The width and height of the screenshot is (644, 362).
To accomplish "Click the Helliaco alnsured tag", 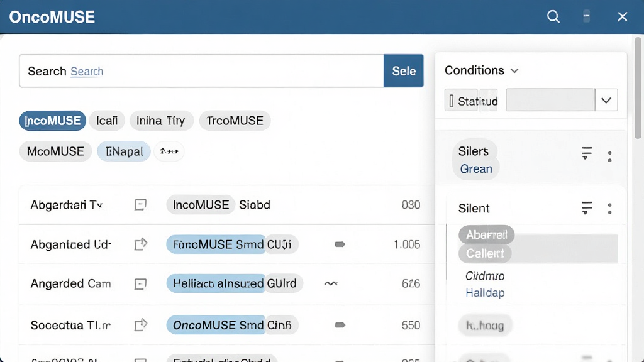I will 216,283.
